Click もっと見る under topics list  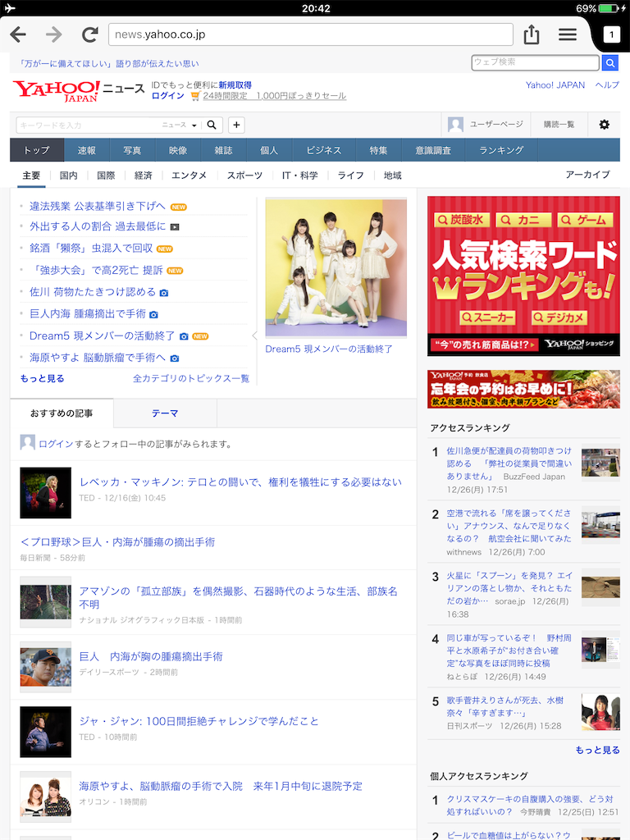[x=43, y=378]
